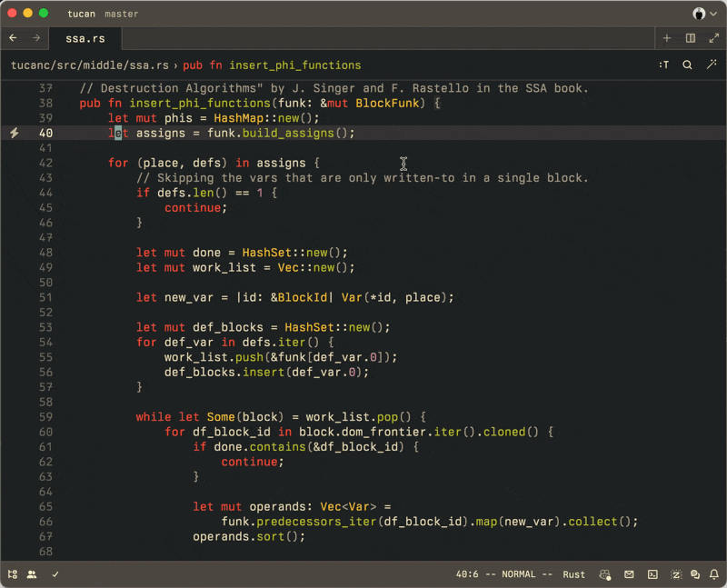Open Copilot status icon
The image size is (727, 588).
click(605, 574)
